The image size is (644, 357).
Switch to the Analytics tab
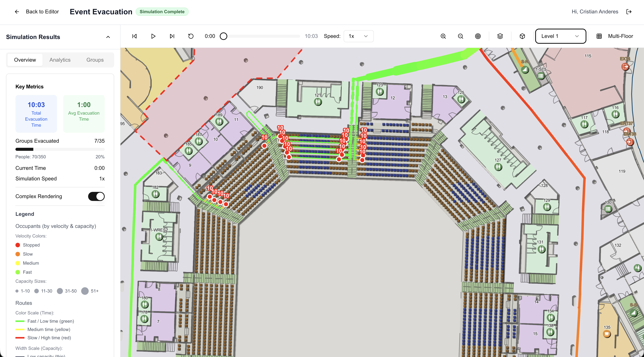coord(60,60)
